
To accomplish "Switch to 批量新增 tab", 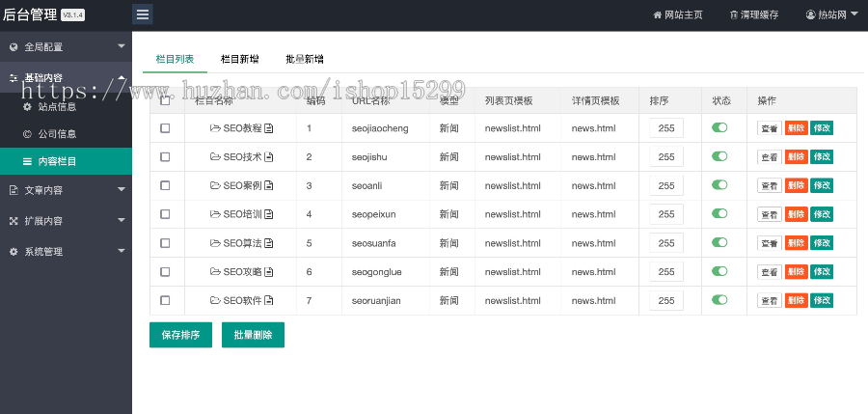I will point(305,59).
